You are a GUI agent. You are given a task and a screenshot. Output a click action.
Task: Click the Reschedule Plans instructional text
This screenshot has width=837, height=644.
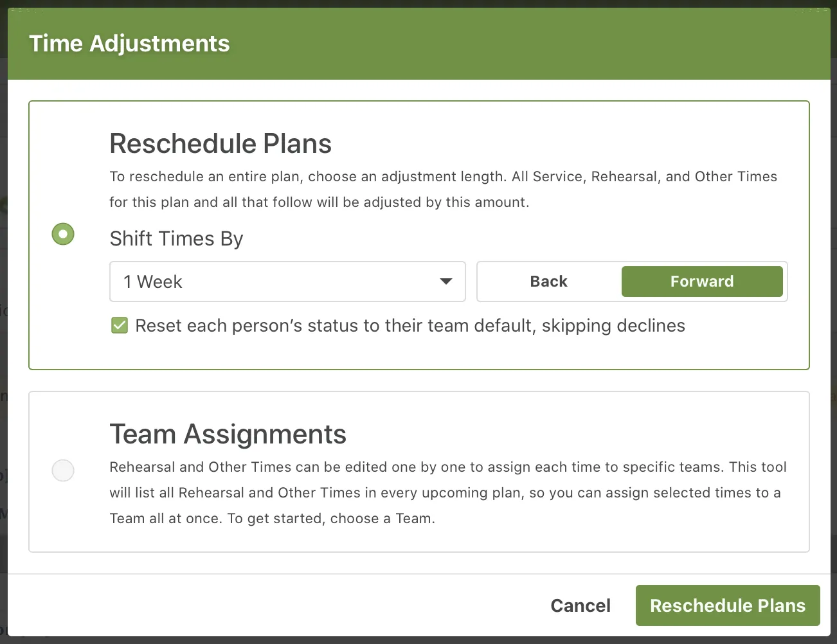click(x=443, y=189)
